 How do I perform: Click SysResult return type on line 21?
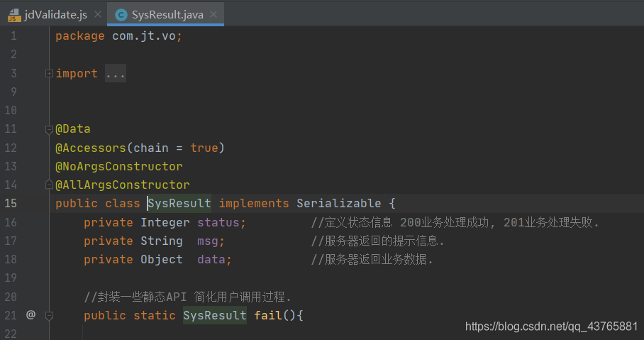click(x=215, y=315)
